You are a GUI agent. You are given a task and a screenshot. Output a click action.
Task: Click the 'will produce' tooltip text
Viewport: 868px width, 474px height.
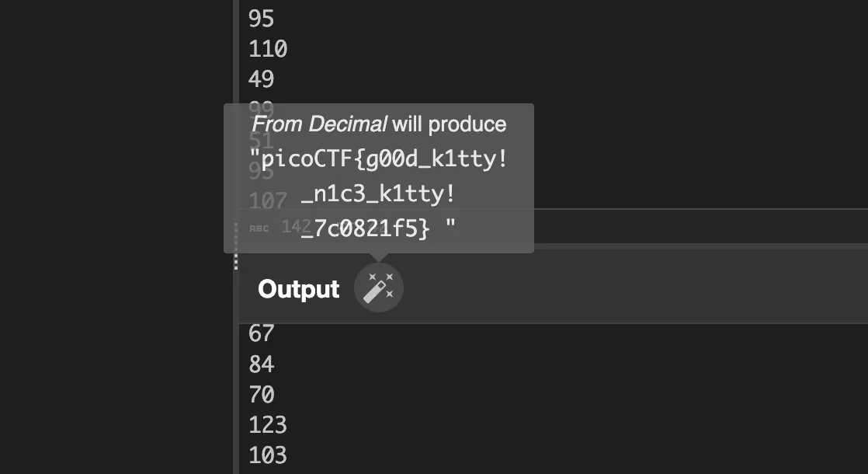[x=449, y=124]
